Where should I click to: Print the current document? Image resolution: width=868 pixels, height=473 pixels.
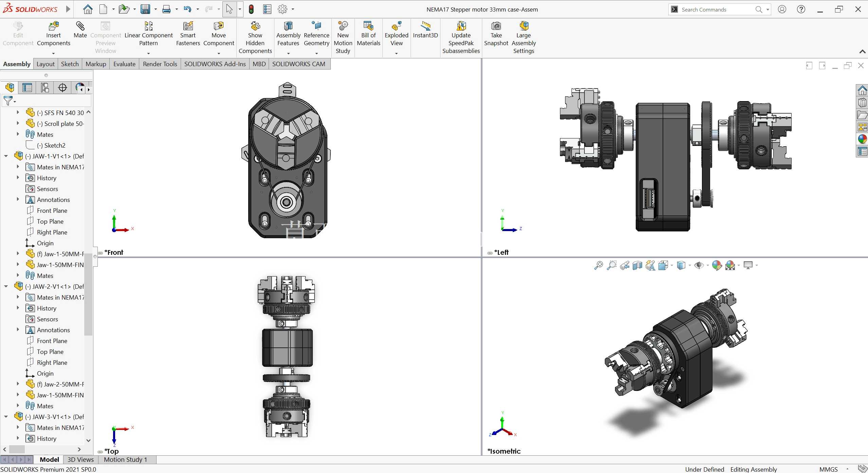point(166,9)
